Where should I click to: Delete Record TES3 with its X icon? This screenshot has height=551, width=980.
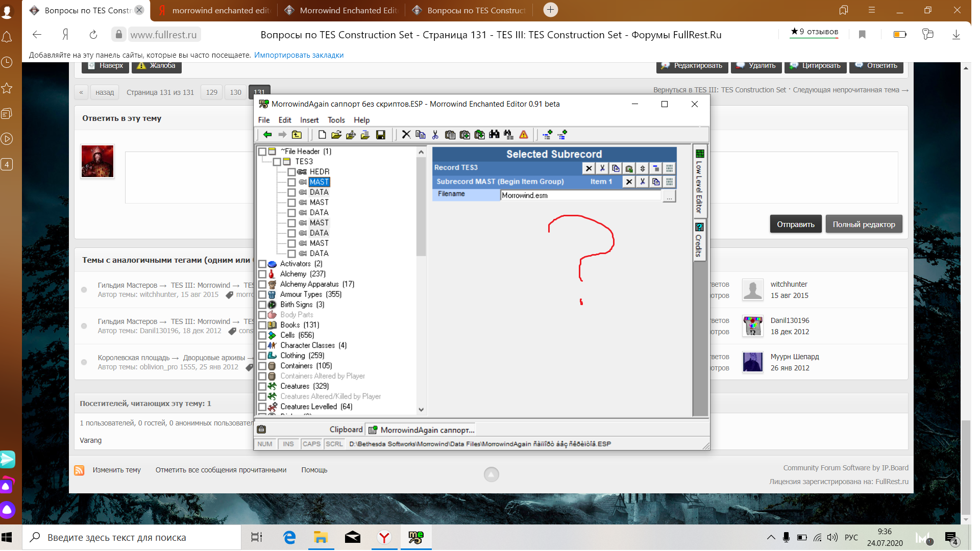point(589,168)
